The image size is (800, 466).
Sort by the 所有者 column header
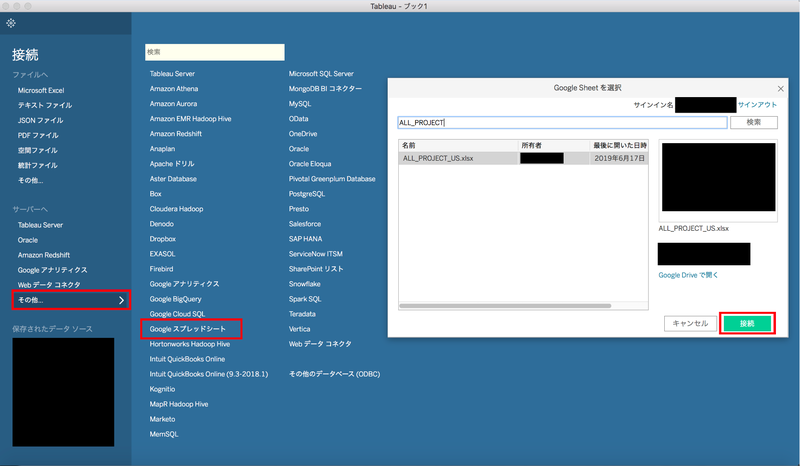[x=554, y=145]
